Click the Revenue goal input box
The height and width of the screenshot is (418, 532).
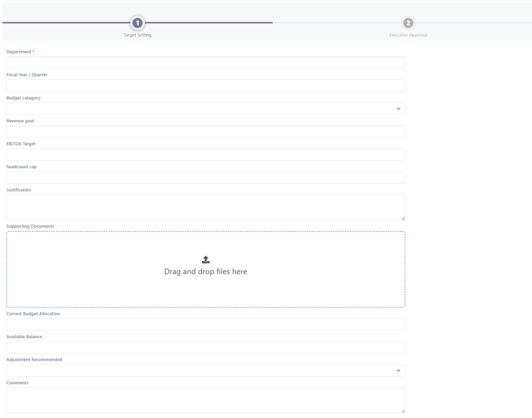[206, 132]
